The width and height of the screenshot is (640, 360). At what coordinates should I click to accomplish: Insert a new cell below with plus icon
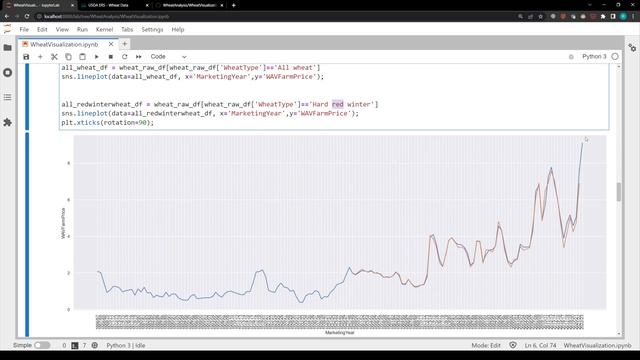coord(40,57)
